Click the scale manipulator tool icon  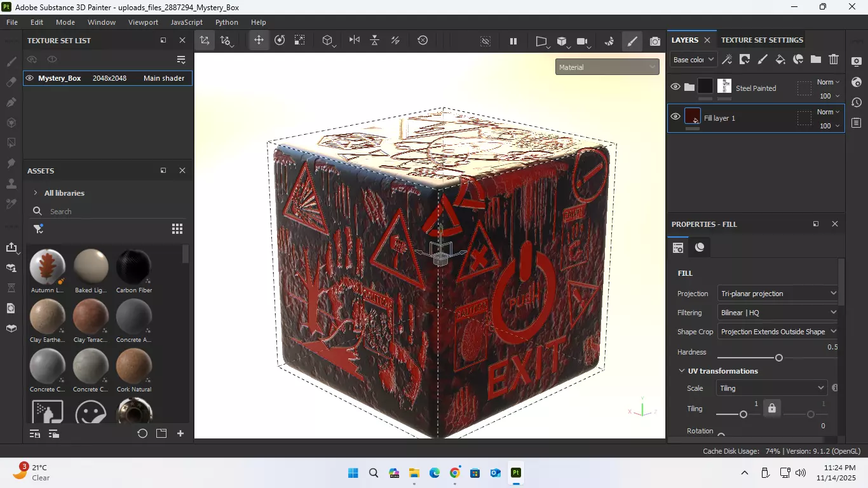299,40
